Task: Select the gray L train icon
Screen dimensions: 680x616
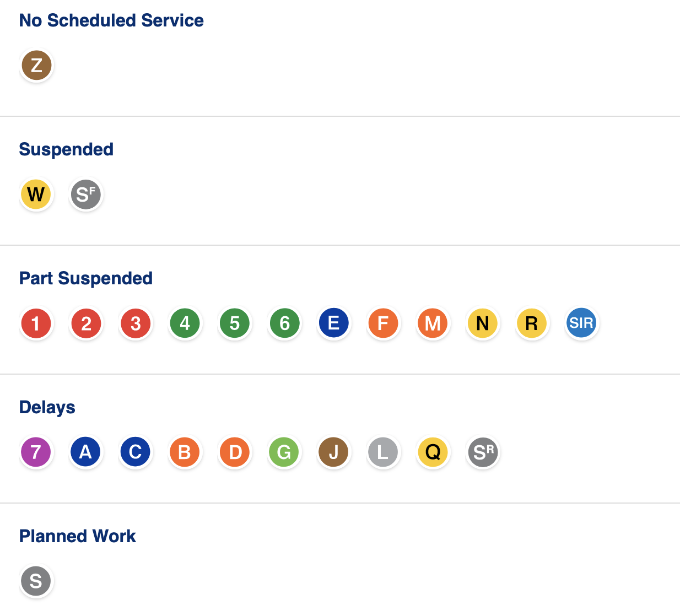Action: (x=384, y=452)
